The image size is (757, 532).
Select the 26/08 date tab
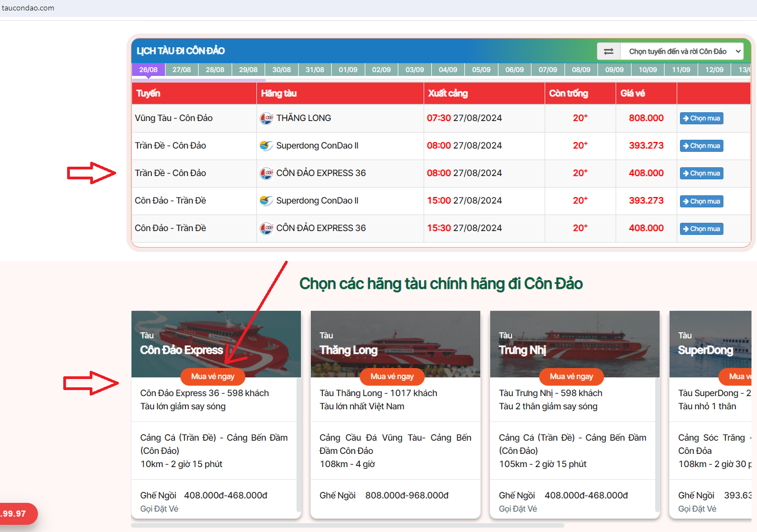[149, 70]
